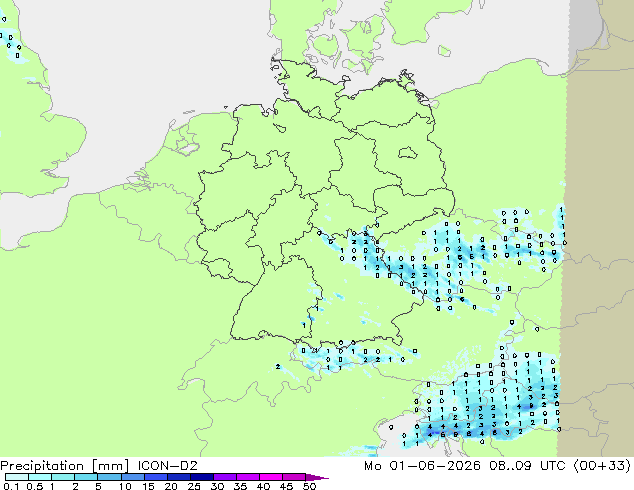This screenshot has width=634, height=490.
Task: Select the 45–50 mm legend color swatch
Action: 294,477
